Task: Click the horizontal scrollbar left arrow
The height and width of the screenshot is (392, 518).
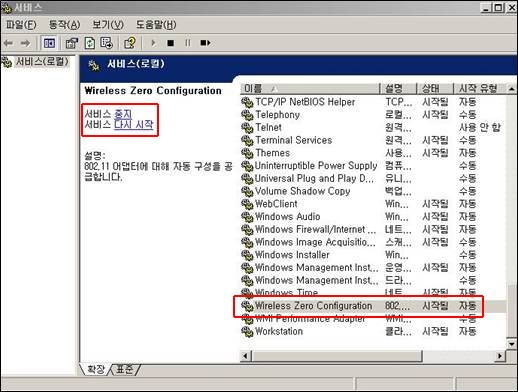Action: point(246,356)
